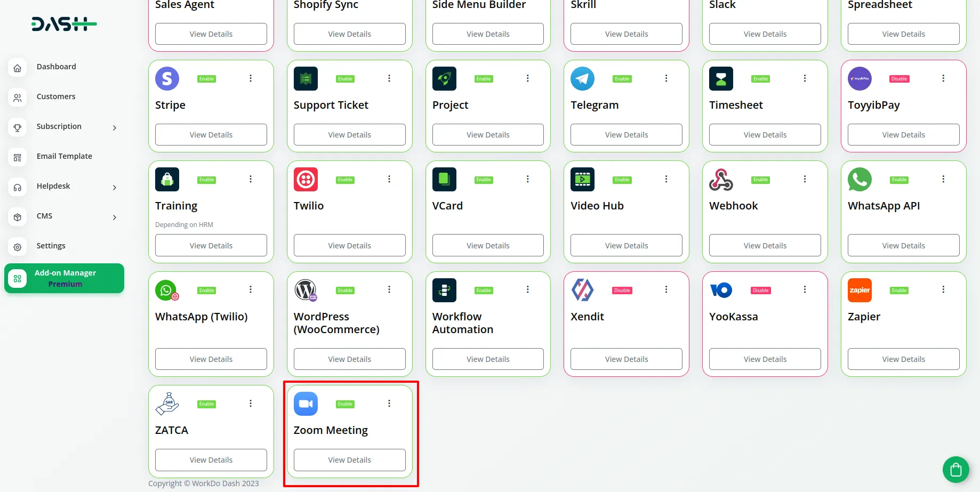Click the WordPress WooCommerce logo
Screen dimensions: 980x492
pos(306,291)
